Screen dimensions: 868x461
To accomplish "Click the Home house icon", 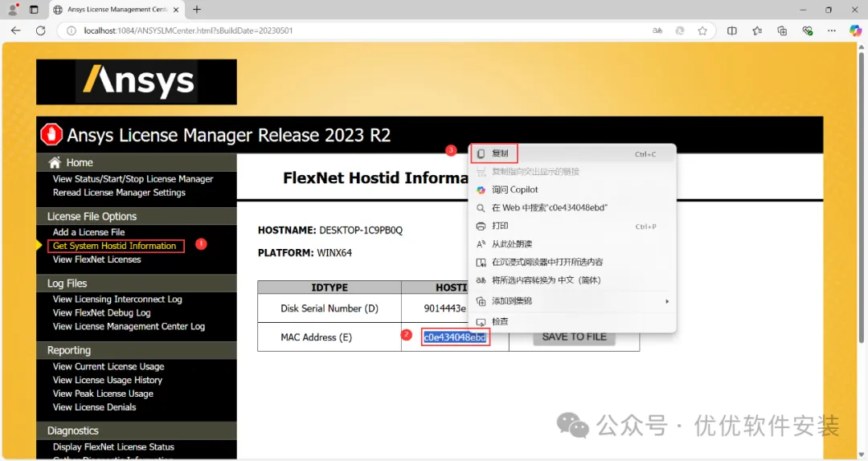I will (x=55, y=163).
